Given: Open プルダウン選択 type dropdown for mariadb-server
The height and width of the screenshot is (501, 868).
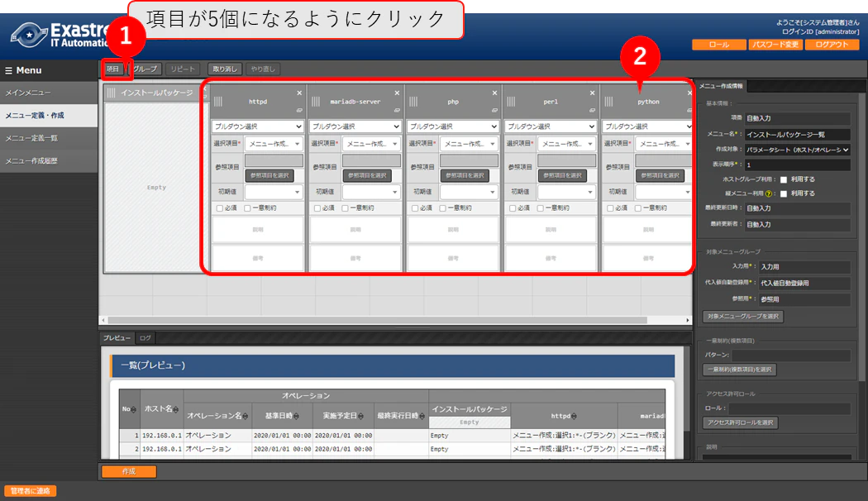Looking at the screenshot, I should click(x=355, y=126).
